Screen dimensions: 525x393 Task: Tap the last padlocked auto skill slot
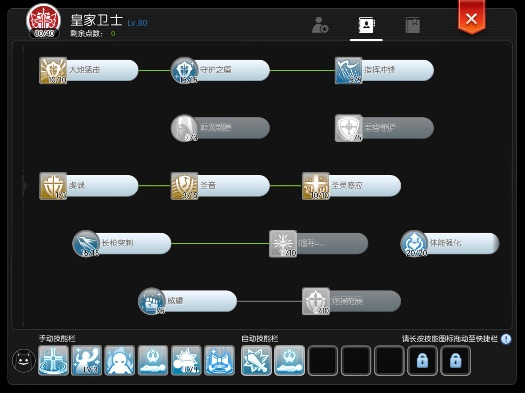pos(455,361)
